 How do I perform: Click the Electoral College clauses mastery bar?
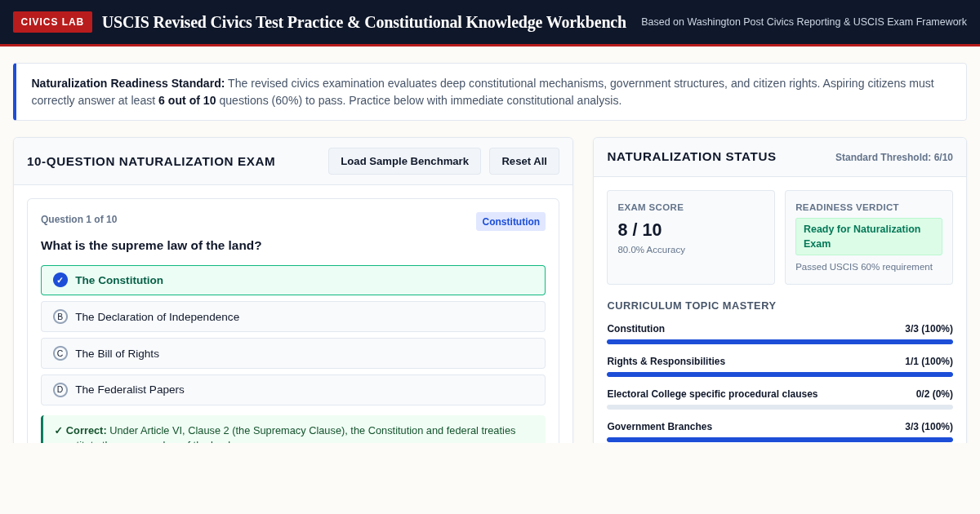780,407
